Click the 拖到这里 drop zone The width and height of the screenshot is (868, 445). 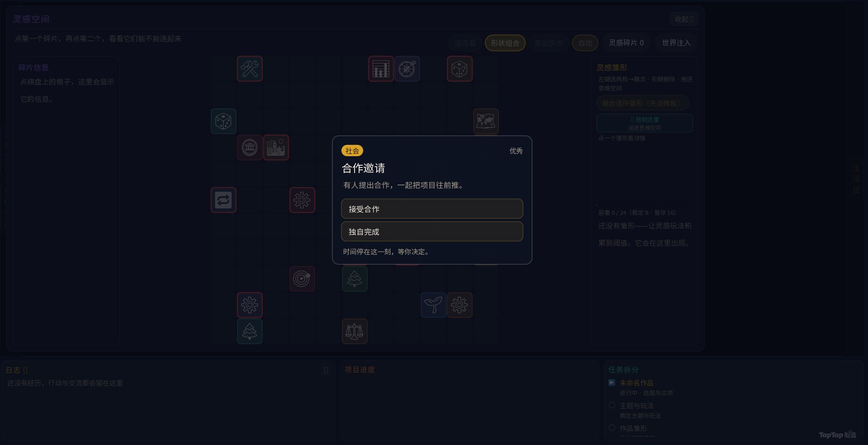coord(645,123)
